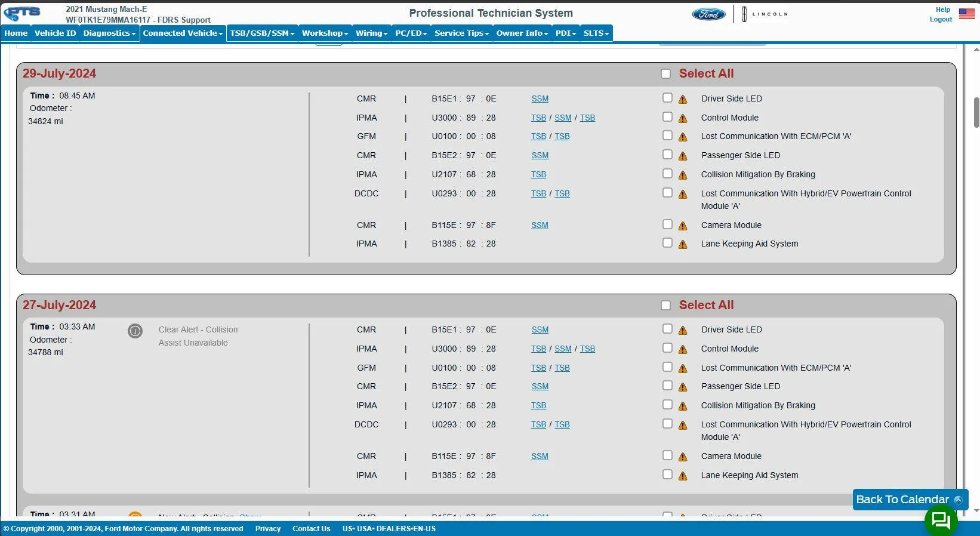Screen dimensions: 980x536
Task: Click the Help link
Action: click(943, 10)
